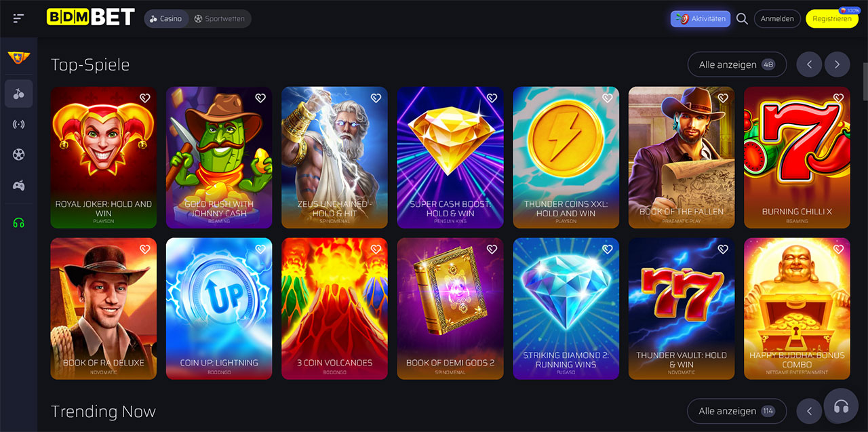Open the game controller sidebar icon
The image size is (868, 432).
(x=19, y=185)
